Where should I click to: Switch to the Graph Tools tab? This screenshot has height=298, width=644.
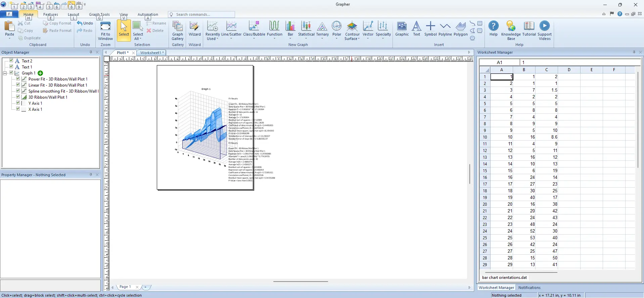tap(99, 14)
